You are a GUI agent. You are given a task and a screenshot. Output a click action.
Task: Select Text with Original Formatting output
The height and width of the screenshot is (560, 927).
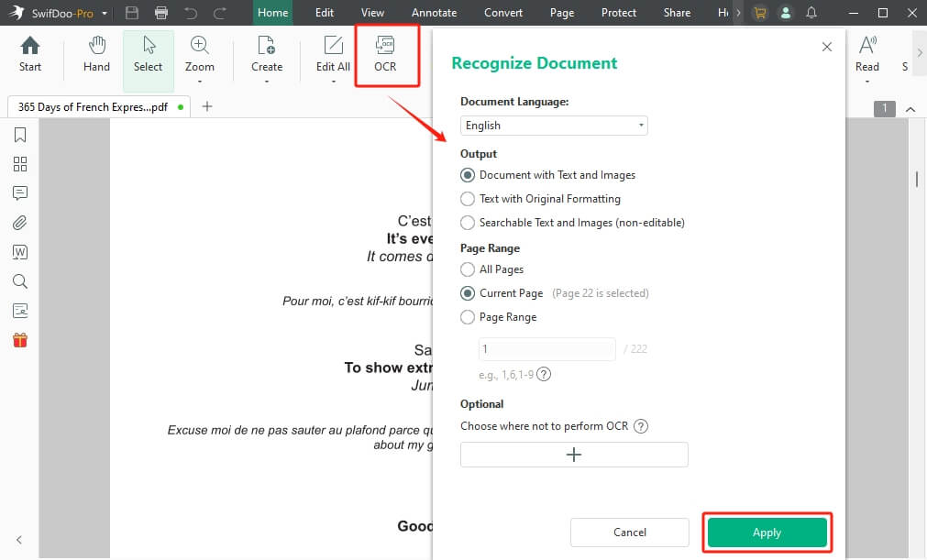(468, 198)
